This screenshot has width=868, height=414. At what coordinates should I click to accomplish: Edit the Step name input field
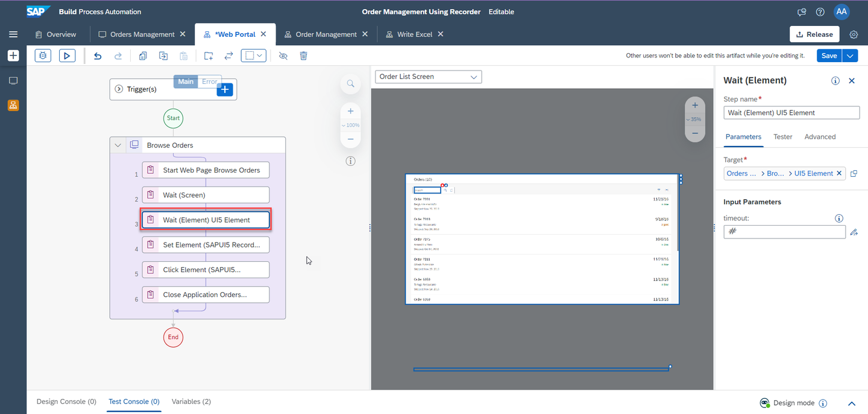[791, 113]
